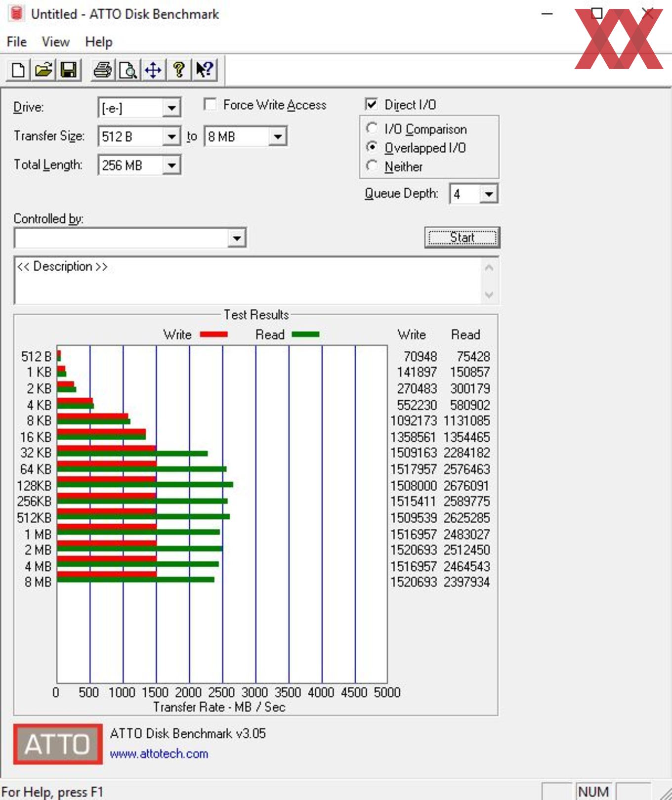
Task: Expand the Total Length dropdown
Action: click(x=171, y=165)
